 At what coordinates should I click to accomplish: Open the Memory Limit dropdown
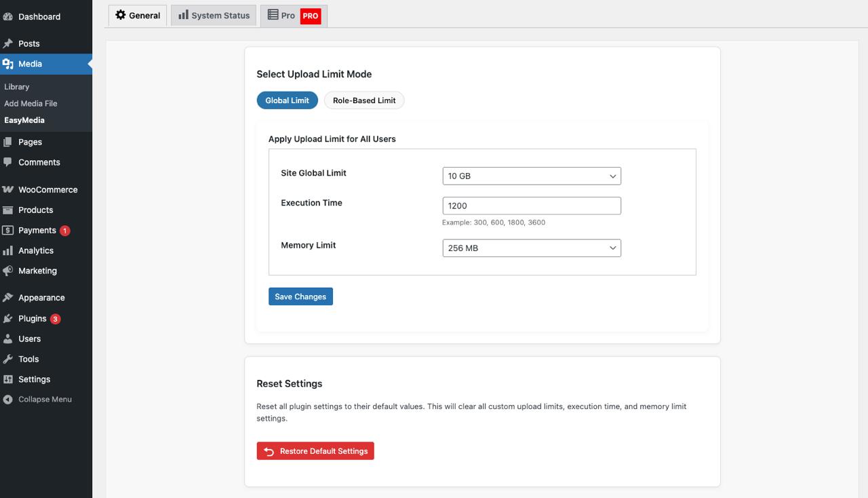coord(532,248)
